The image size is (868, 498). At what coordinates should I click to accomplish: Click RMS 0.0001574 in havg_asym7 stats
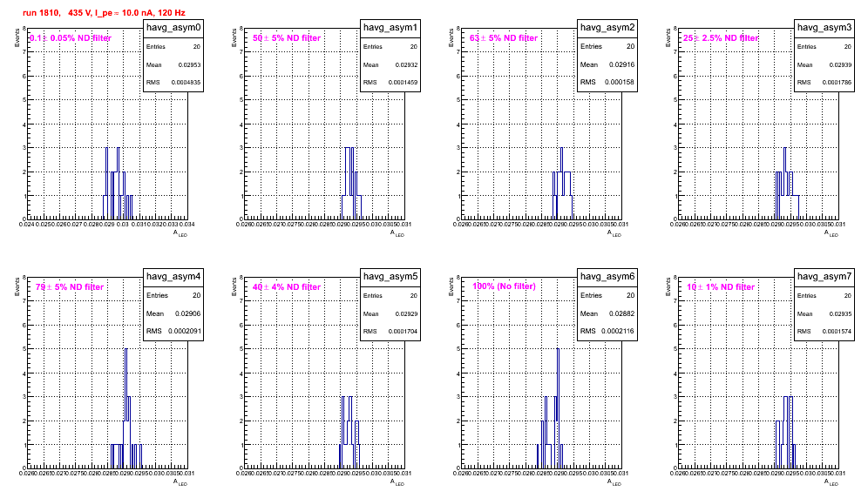[824, 332]
